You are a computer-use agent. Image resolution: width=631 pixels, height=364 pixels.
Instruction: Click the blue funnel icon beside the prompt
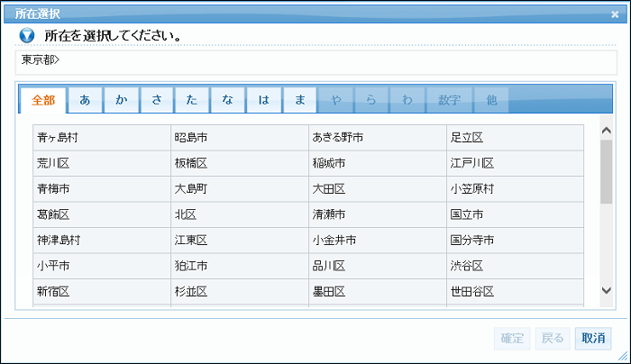tap(27, 36)
